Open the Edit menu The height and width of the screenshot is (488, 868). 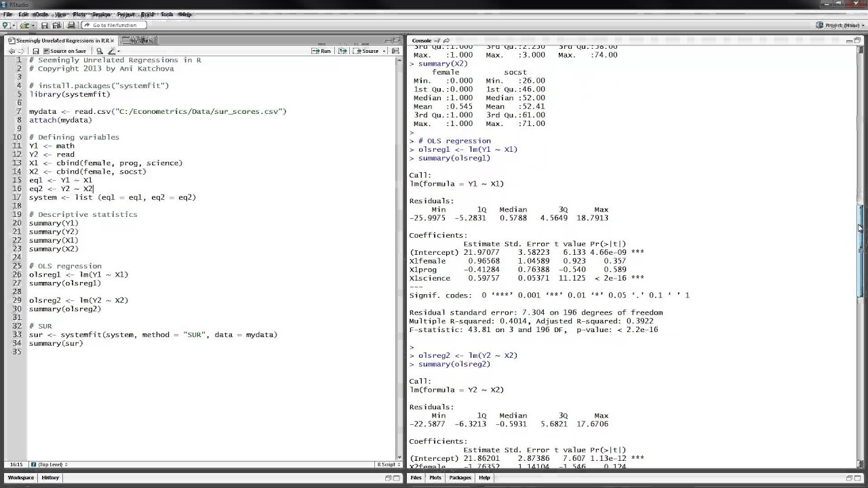[24, 14]
